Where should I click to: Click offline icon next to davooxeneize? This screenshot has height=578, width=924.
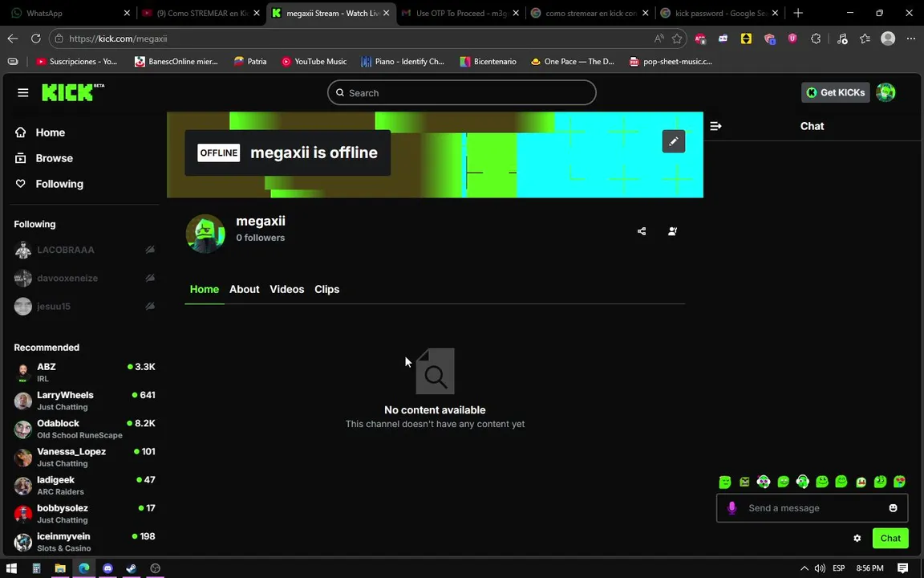click(x=150, y=278)
